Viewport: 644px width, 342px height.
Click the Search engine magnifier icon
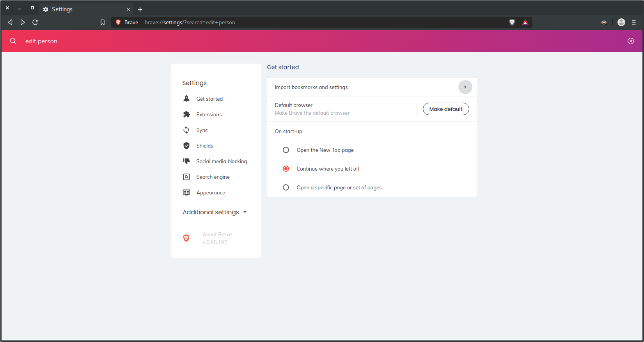click(x=186, y=177)
